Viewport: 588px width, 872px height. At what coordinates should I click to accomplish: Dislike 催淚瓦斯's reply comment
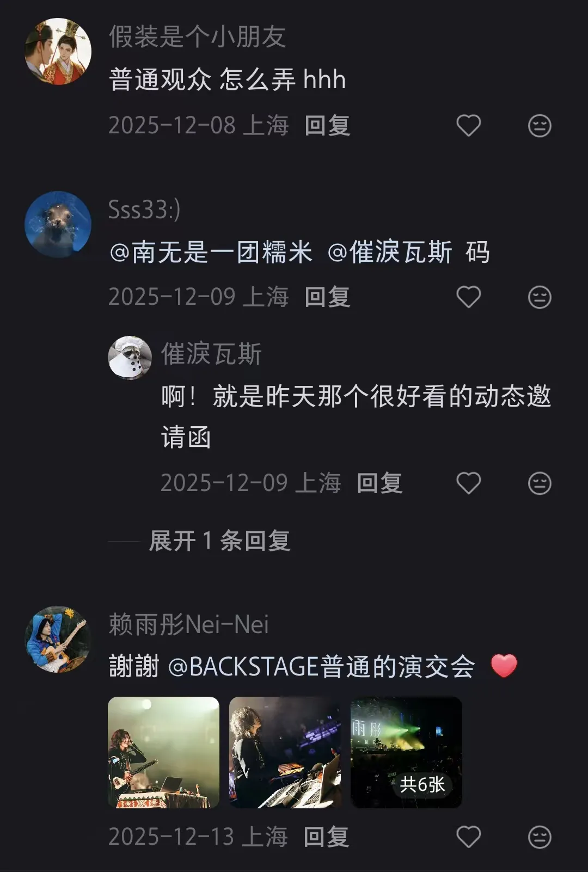click(540, 483)
